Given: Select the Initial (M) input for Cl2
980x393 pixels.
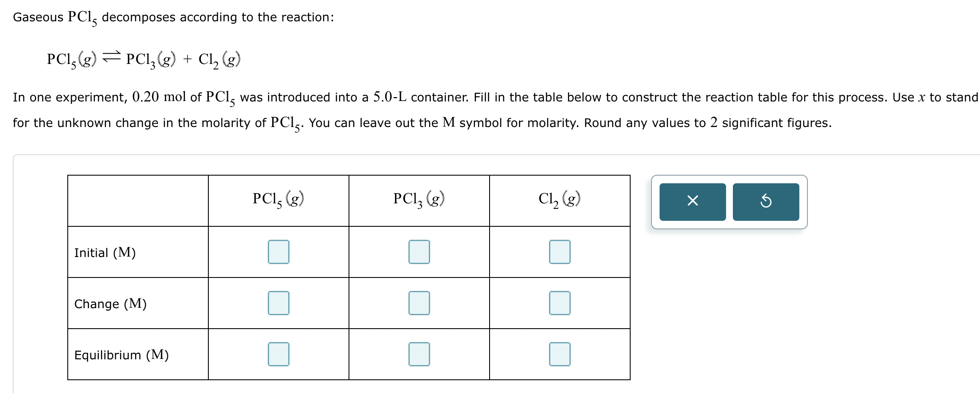Looking at the screenshot, I should click(x=559, y=251).
